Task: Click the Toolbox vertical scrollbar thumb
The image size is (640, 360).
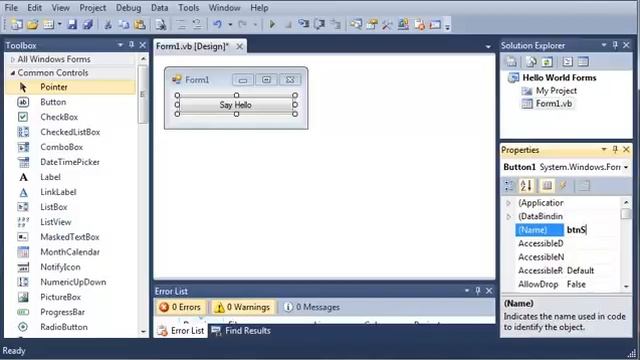Action: [x=142, y=95]
